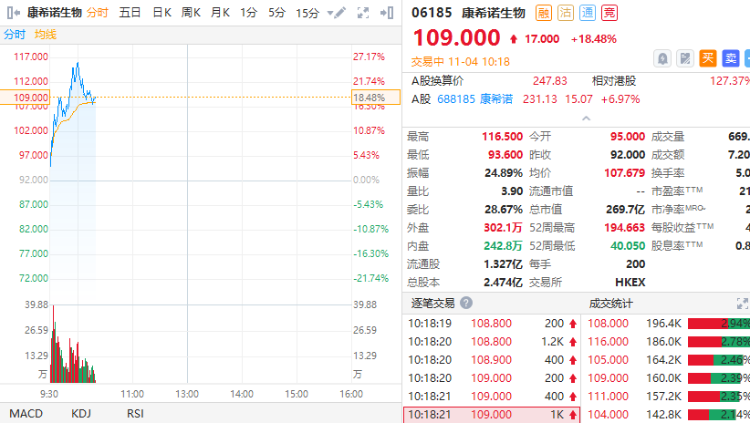
Task: Click the 52周最高 value 194.663
Action: 625,228
